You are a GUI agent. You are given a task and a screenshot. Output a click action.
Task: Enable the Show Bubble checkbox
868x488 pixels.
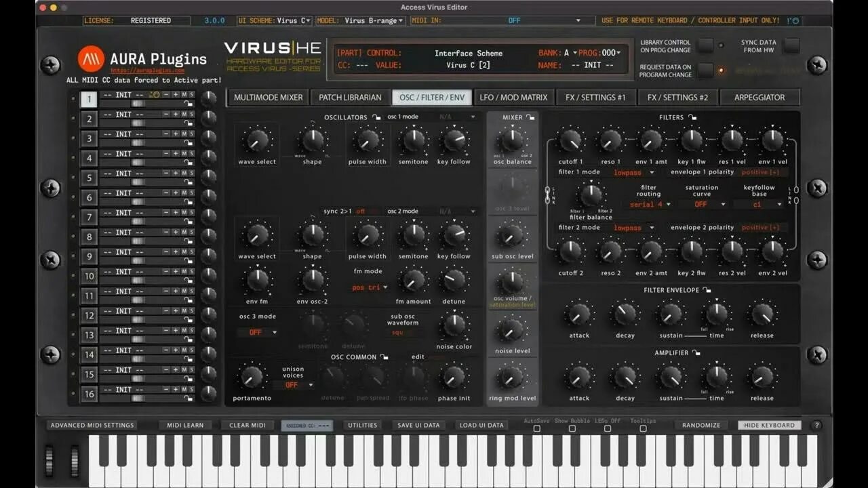point(572,428)
